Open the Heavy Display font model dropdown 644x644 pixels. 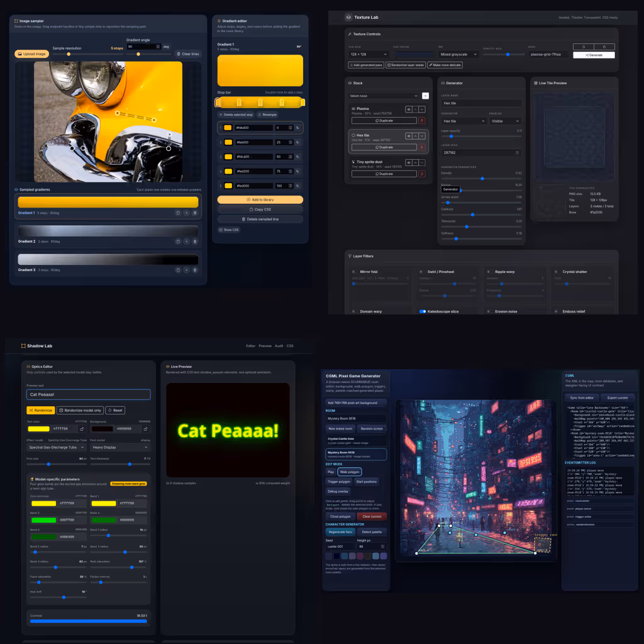pyautogui.click(x=120, y=447)
